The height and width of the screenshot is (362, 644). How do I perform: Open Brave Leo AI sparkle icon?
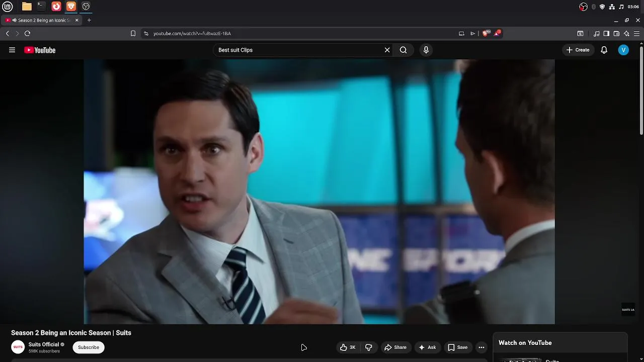click(x=626, y=34)
